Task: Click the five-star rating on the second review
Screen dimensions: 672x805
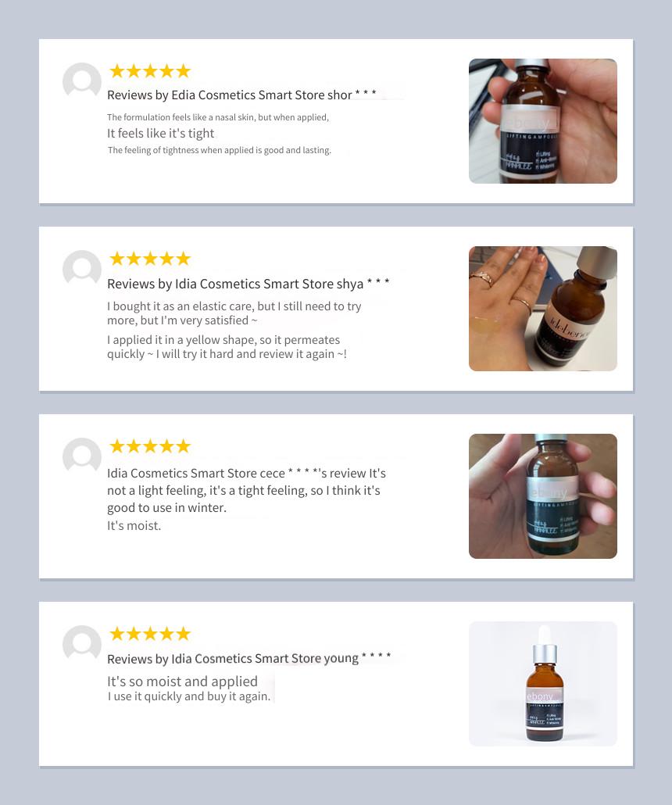Action: [x=150, y=258]
